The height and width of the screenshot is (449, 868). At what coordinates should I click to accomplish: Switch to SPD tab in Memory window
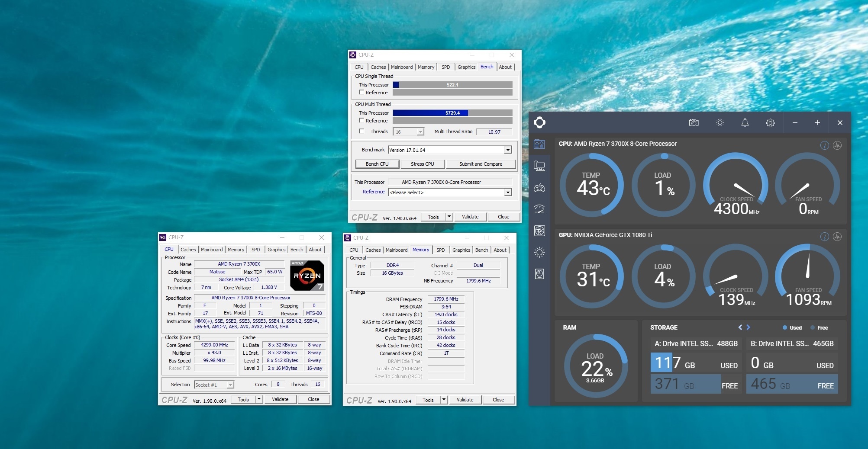(440, 250)
